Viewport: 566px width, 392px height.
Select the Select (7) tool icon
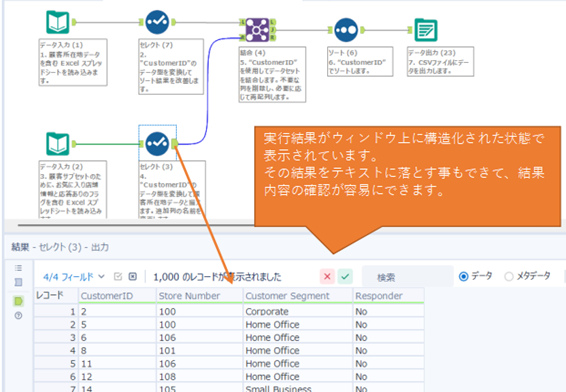[x=157, y=22]
